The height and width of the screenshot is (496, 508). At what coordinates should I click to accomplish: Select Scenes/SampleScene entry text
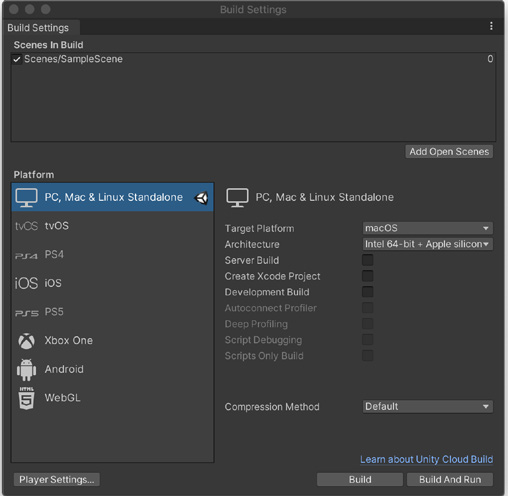coord(73,59)
